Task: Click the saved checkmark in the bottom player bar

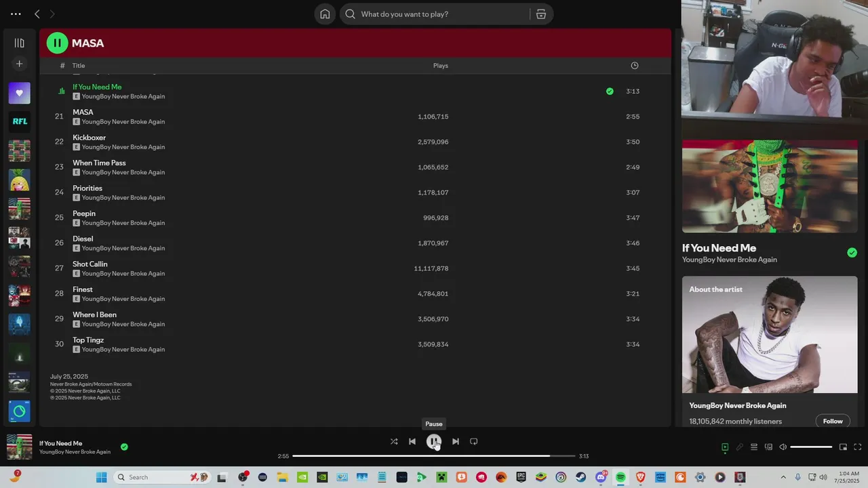Action: click(x=124, y=447)
